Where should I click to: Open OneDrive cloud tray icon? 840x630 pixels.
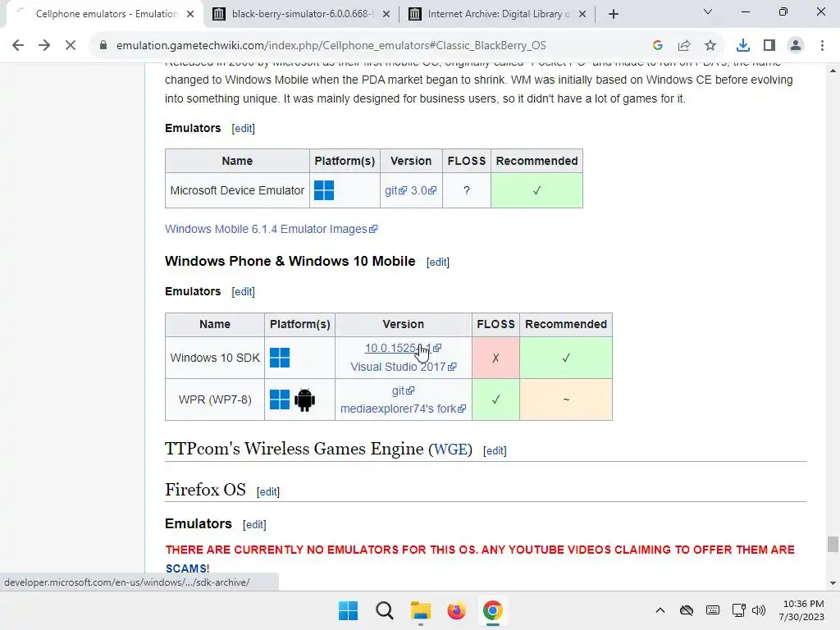[x=687, y=610]
